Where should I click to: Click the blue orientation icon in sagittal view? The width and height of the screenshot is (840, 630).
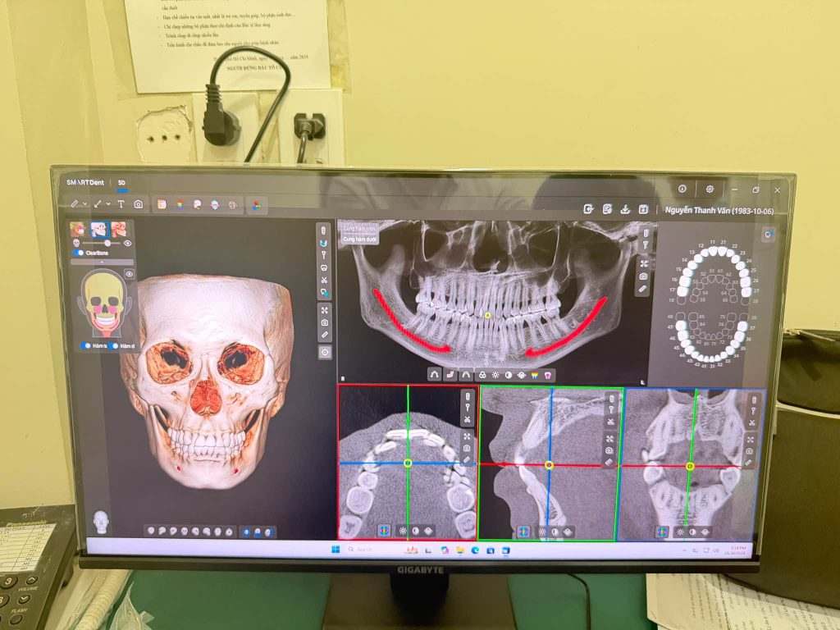tap(523, 532)
